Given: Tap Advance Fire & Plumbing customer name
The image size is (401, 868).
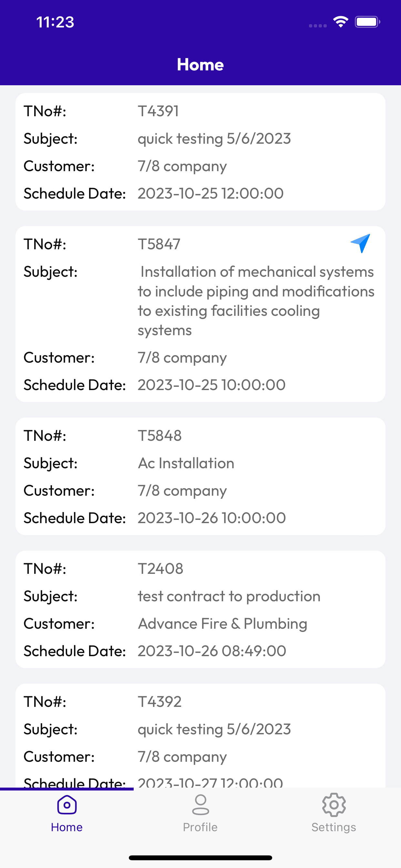Looking at the screenshot, I should 222,624.
